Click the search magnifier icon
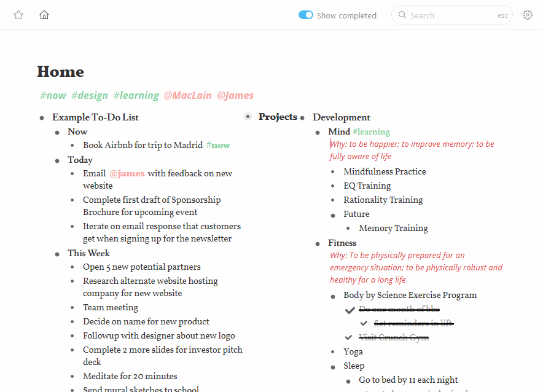Viewport: 543px width, 392px height. [402, 15]
